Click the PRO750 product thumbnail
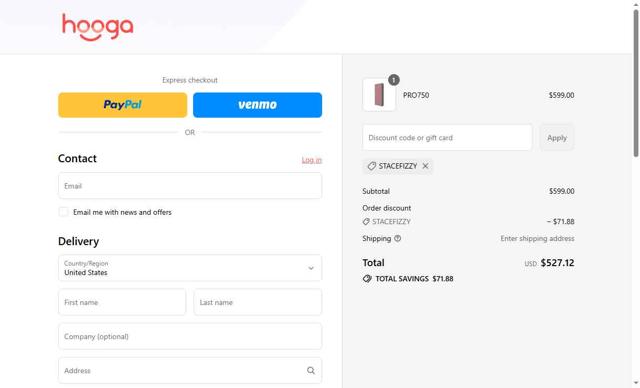Viewport: 640px width, 388px height. [379, 95]
